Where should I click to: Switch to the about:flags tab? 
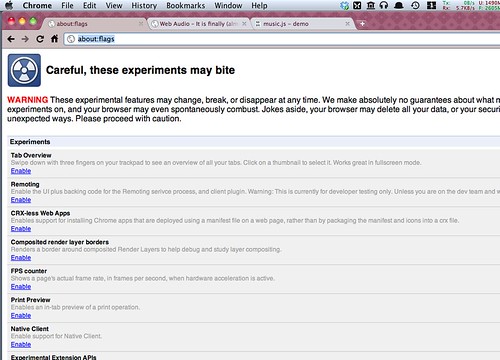tap(93, 24)
